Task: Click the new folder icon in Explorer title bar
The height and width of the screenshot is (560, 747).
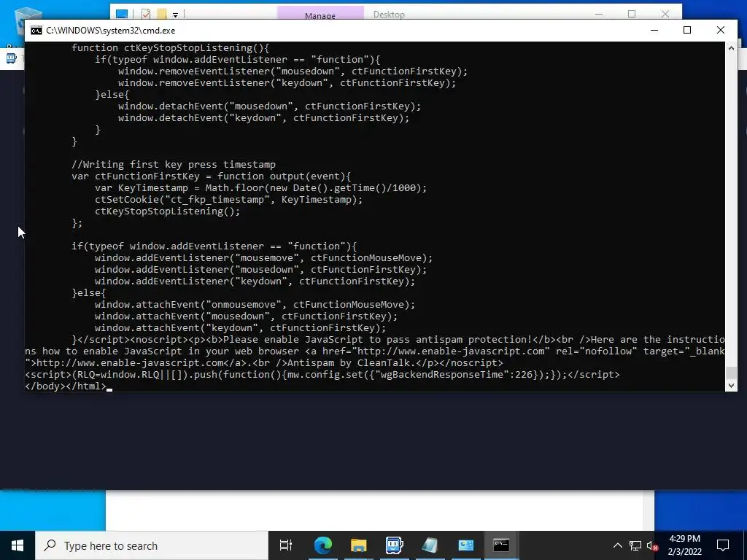Action: (162, 15)
